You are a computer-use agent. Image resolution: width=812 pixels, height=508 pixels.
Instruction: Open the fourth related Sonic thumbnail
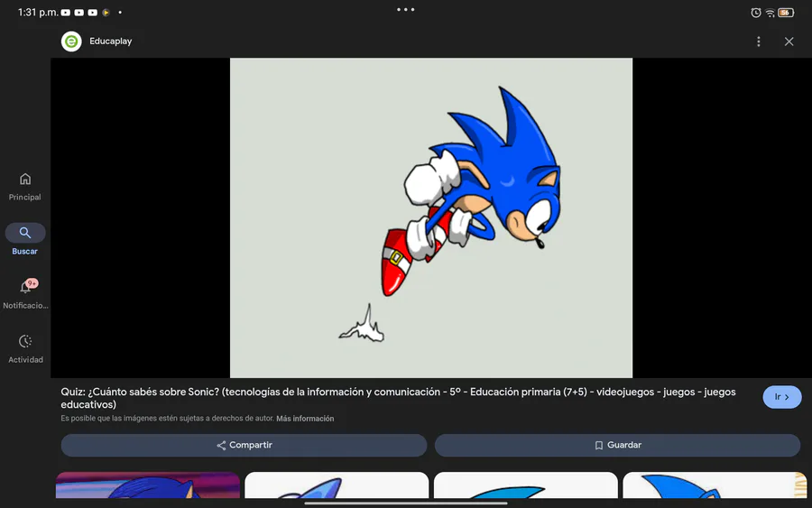(x=715, y=485)
